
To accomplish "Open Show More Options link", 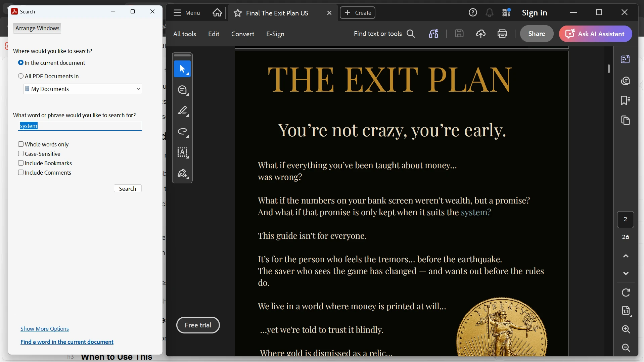I will click(x=45, y=329).
